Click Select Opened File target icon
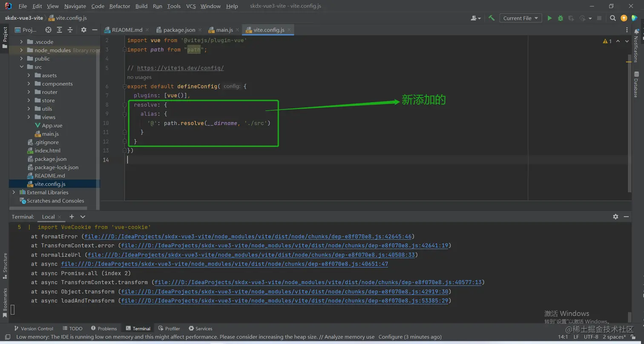 48,30
